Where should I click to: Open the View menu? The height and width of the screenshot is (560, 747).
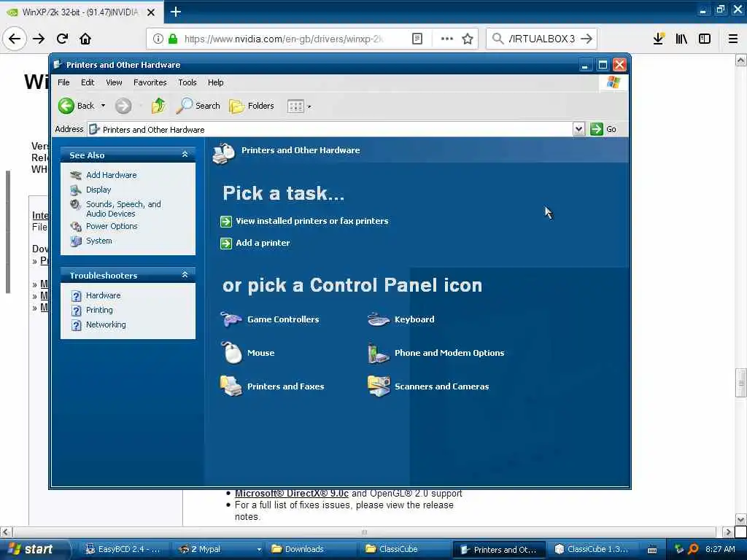click(x=114, y=82)
